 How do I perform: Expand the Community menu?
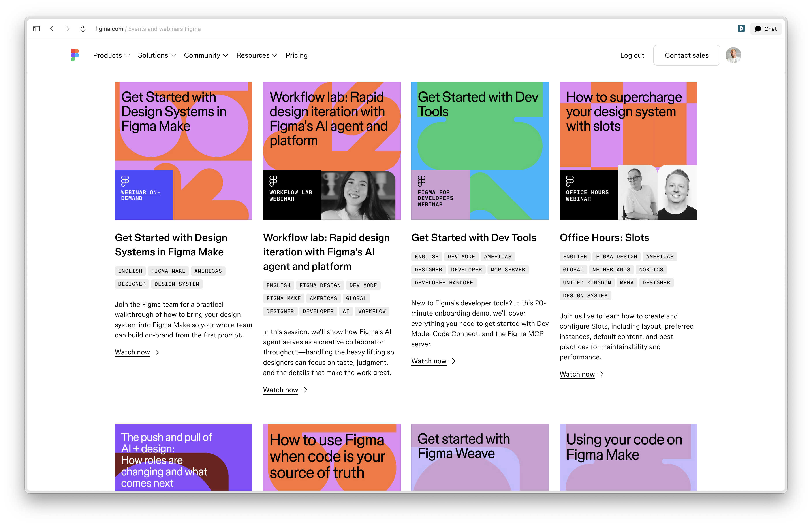pyautogui.click(x=206, y=55)
